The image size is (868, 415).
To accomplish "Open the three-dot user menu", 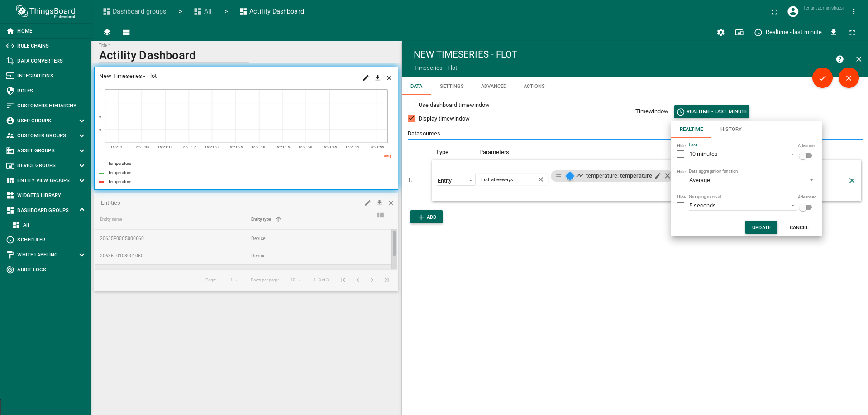I will (x=854, y=11).
